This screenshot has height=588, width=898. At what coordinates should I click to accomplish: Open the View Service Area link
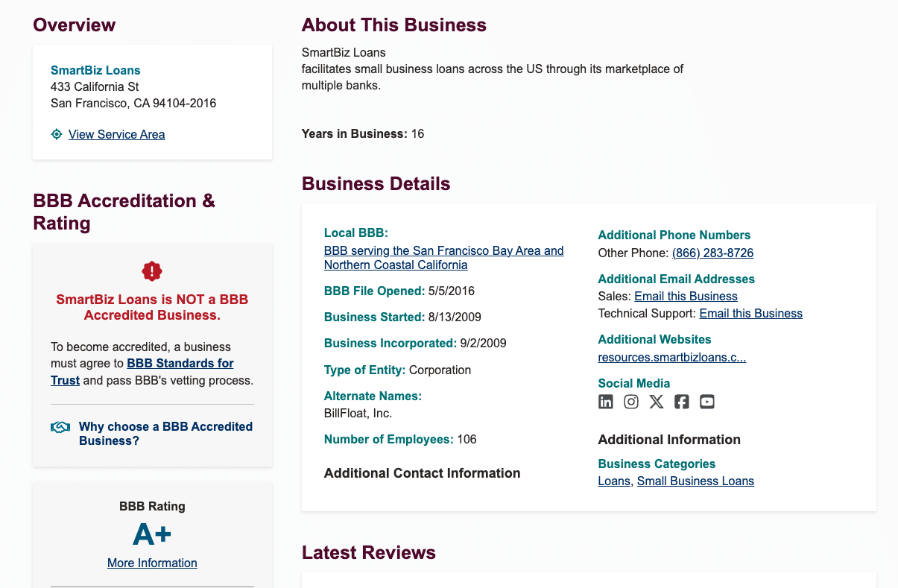click(116, 134)
